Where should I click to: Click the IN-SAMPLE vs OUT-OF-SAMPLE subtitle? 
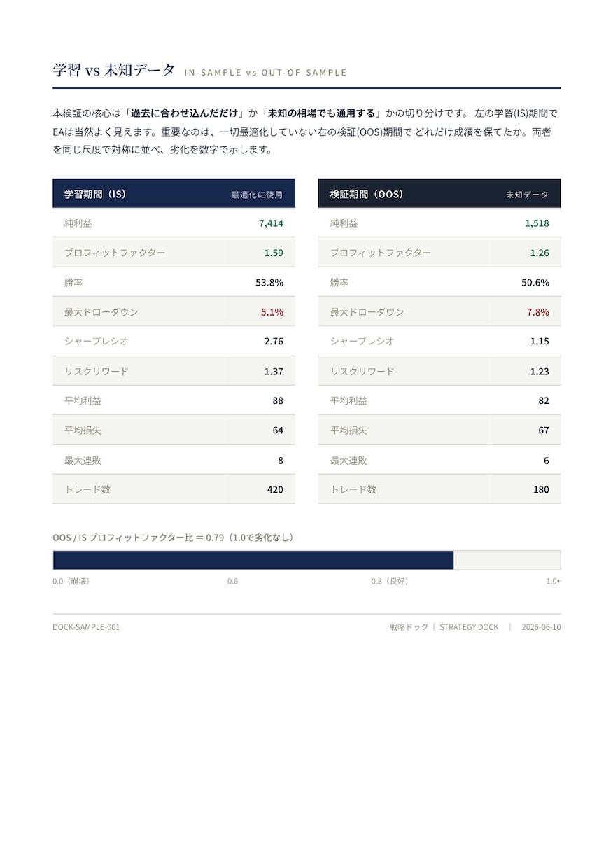pos(265,73)
